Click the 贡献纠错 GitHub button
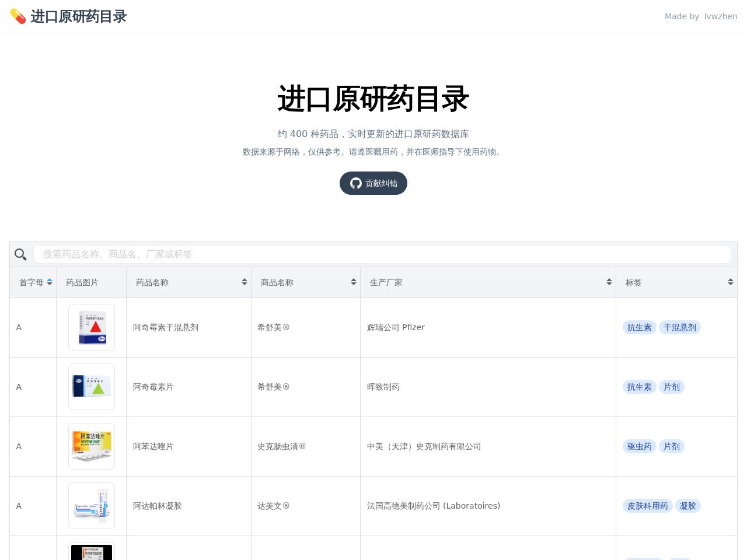 pos(373,183)
